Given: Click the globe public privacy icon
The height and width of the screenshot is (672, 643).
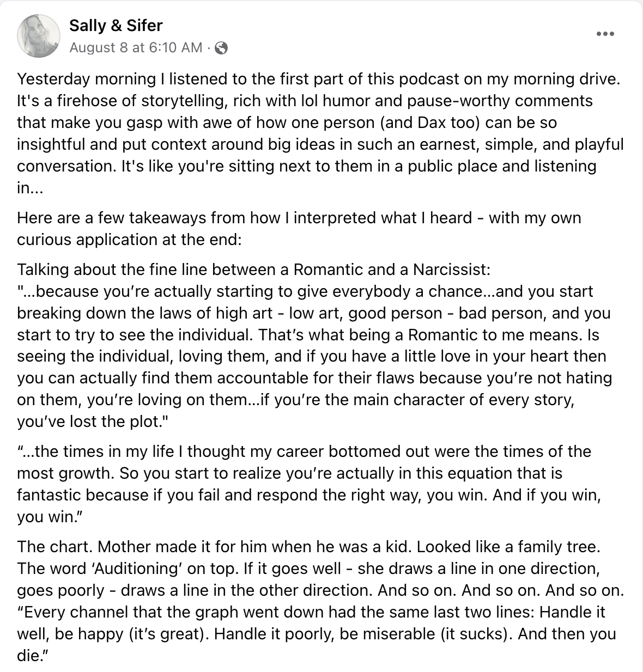Looking at the screenshot, I should 221,48.
